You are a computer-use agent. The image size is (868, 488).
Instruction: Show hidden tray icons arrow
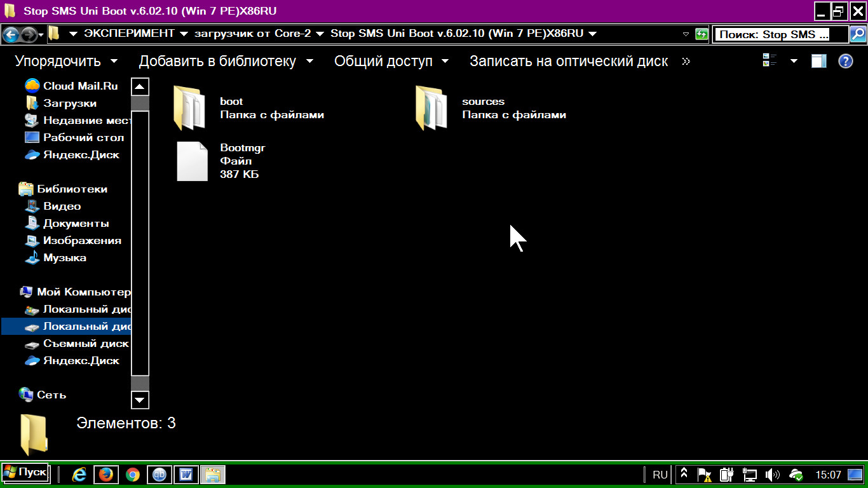(684, 474)
